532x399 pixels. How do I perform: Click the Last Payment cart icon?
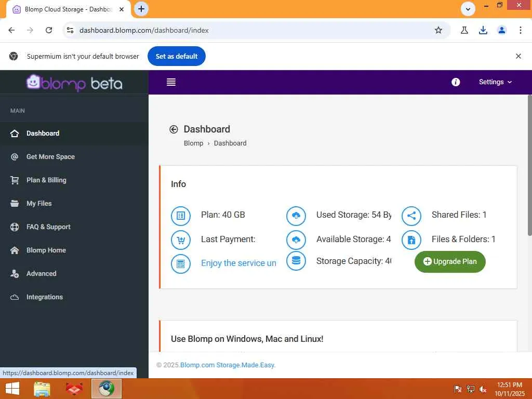tap(180, 240)
